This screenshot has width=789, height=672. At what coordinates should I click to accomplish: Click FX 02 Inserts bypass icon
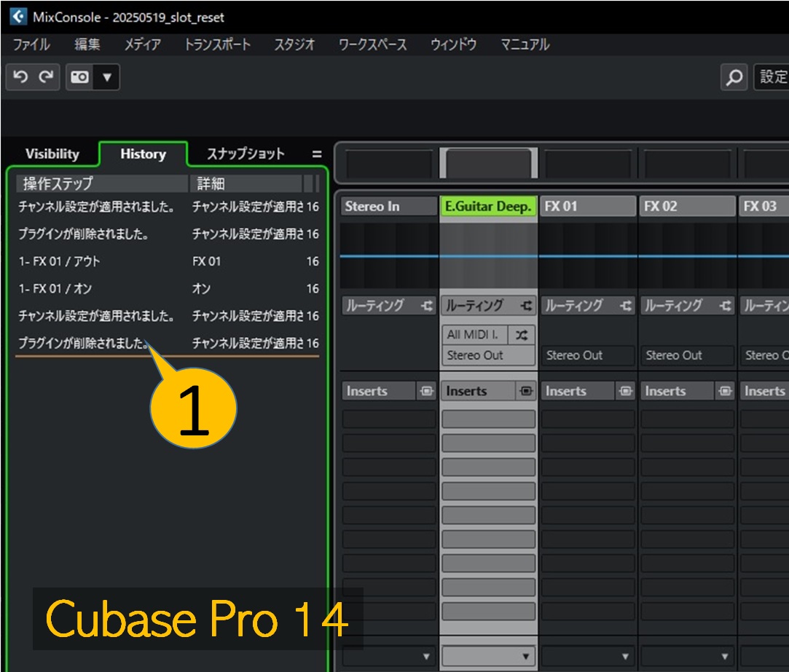click(725, 391)
